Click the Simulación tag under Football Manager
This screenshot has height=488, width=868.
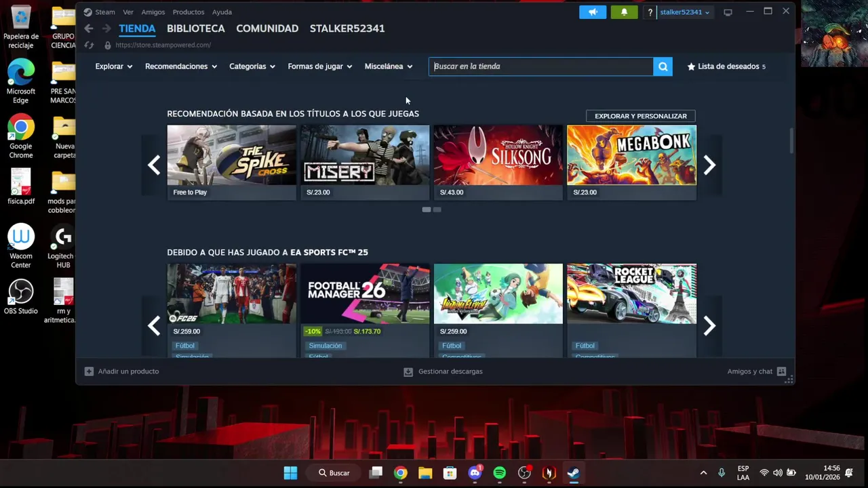click(325, 346)
